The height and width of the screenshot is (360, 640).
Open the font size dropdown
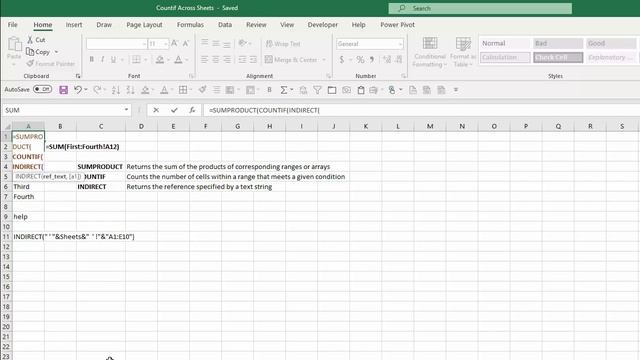tap(165, 44)
